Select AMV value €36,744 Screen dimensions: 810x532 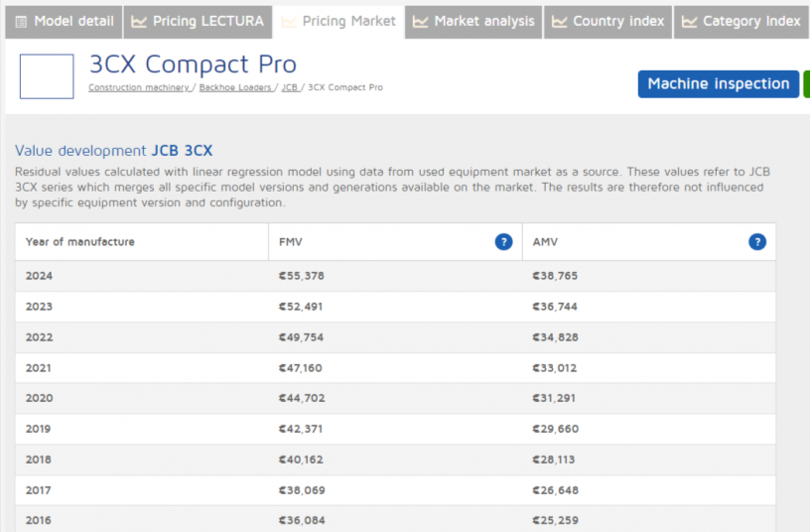pyautogui.click(x=555, y=307)
